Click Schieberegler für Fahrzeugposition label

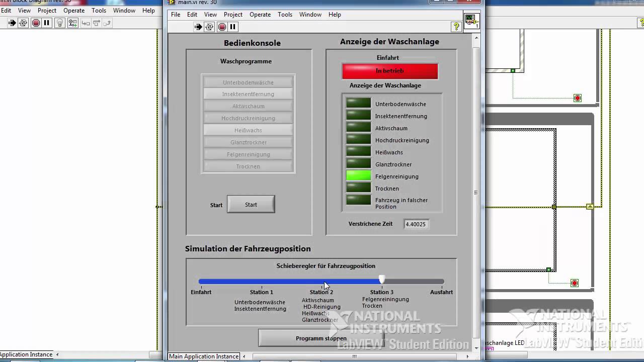(326, 266)
